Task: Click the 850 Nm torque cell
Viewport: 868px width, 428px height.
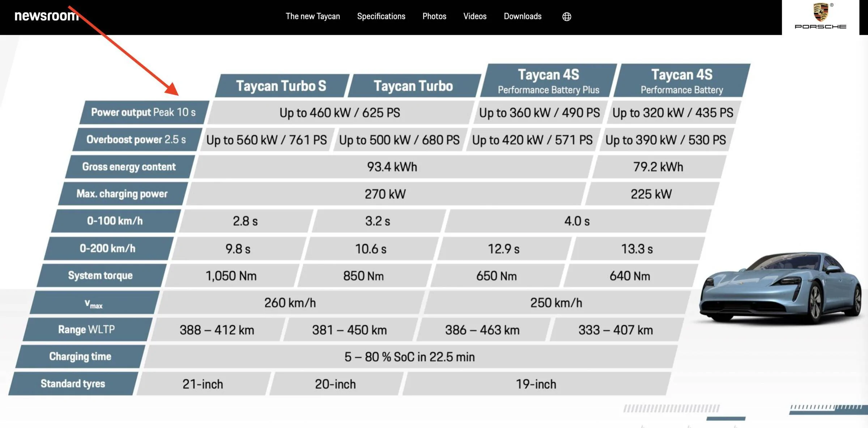Action: pos(364,276)
